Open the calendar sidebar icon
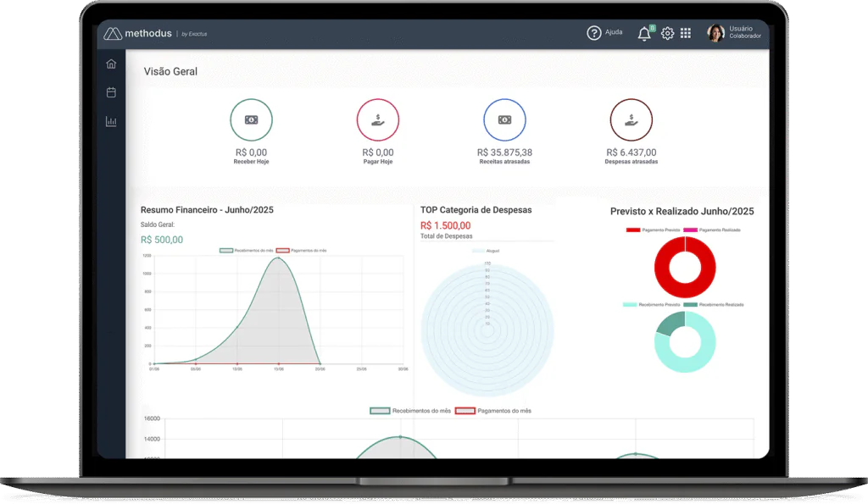868x504 pixels. pos(111,92)
